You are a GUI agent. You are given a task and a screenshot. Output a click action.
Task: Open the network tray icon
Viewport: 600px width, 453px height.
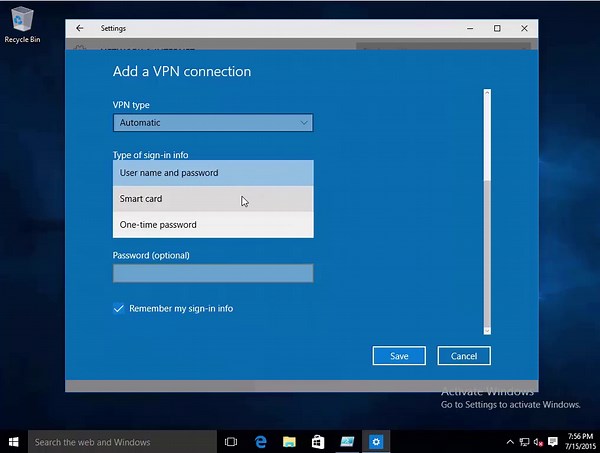click(524, 442)
